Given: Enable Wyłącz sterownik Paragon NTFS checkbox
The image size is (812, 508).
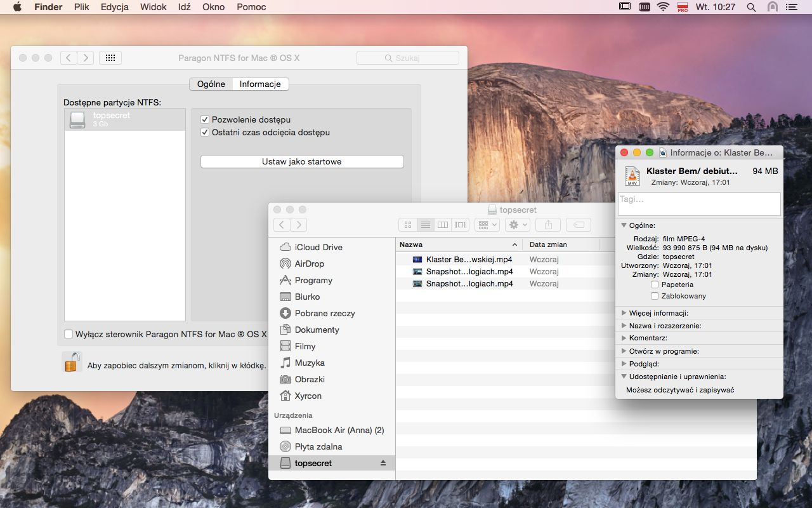Looking at the screenshot, I should click(x=69, y=334).
